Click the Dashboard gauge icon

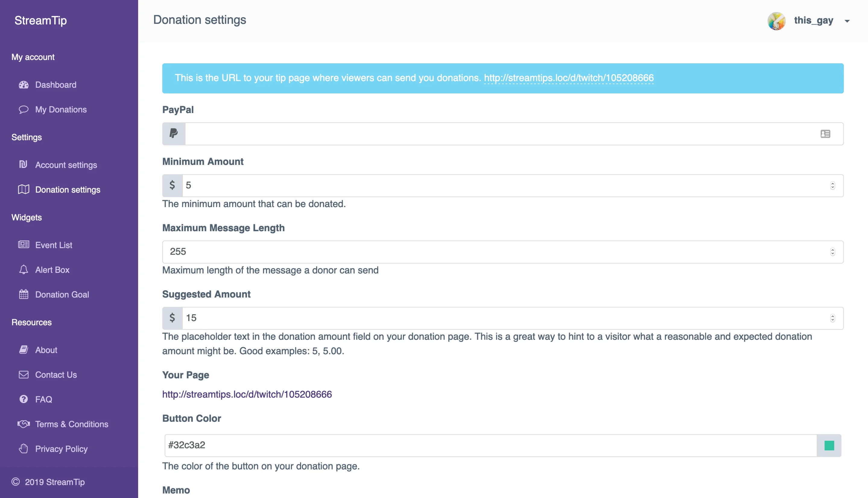[23, 85]
